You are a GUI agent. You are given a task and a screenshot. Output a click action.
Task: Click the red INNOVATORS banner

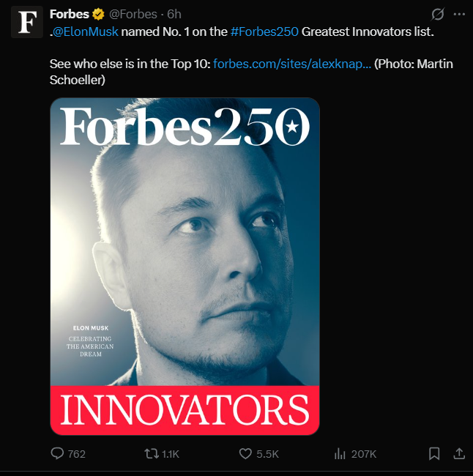[185, 410]
